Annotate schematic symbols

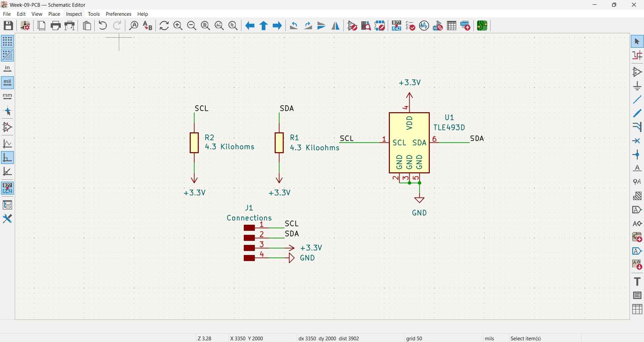click(397, 26)
